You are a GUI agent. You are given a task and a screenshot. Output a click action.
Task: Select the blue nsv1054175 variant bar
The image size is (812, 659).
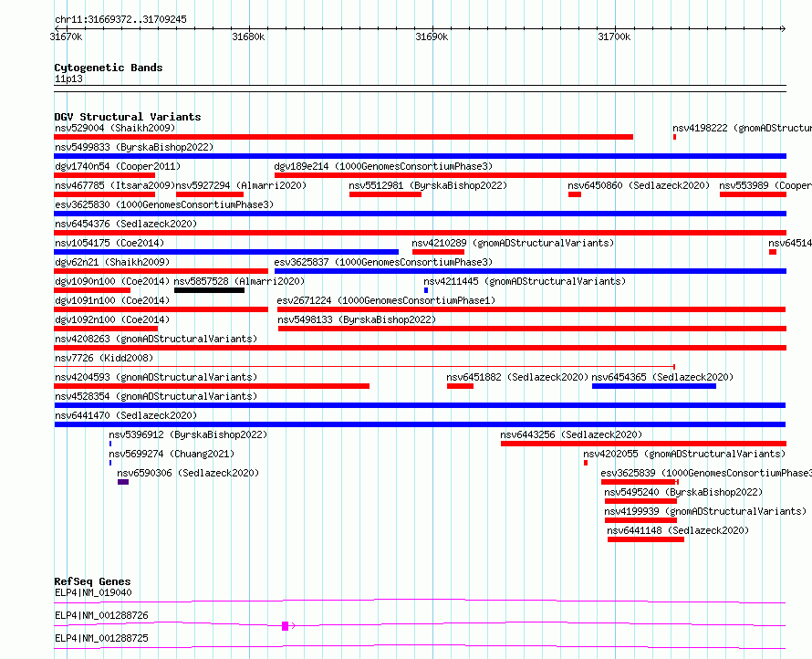(226, 252)
